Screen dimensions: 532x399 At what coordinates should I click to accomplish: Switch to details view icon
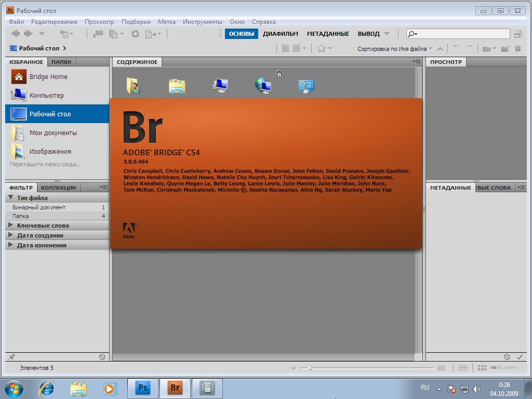[496, 368]
